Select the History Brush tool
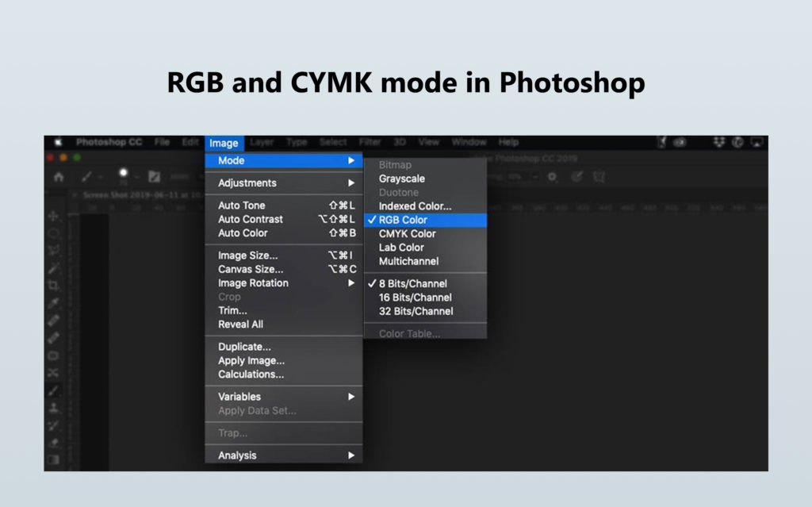This screenshot has height=507, width=812. [x=53, y=425]
